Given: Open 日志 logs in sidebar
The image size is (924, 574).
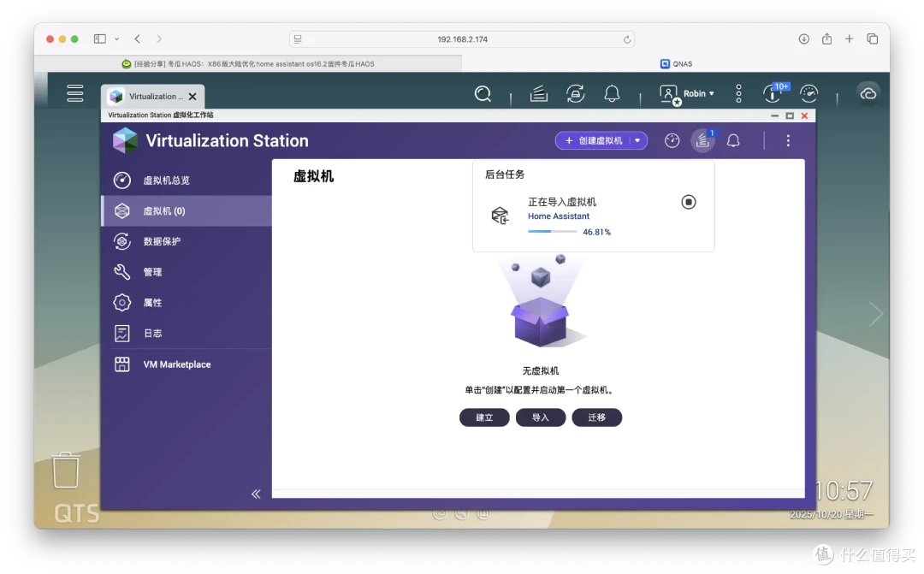Looking at the screenshot, I should tap(187, 334).
